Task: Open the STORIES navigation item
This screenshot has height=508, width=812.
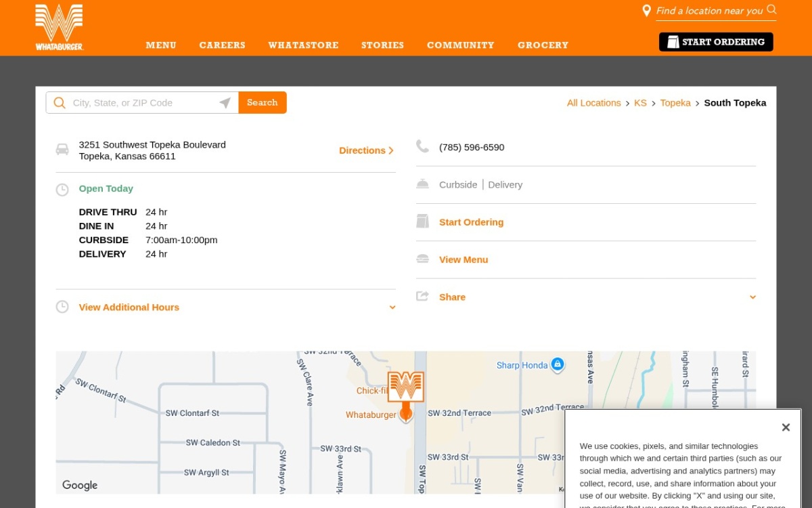Action: click(x=382, y=45)
